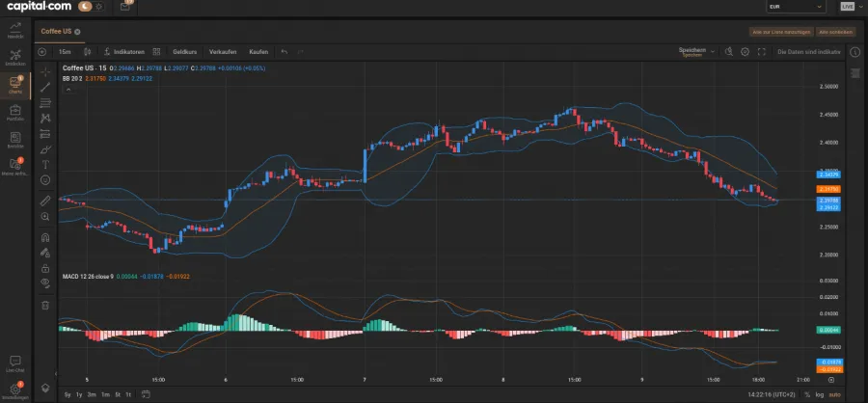Open the Berichte section in sidebar
The width and height of the screenshot is (868, 403).
14,140
